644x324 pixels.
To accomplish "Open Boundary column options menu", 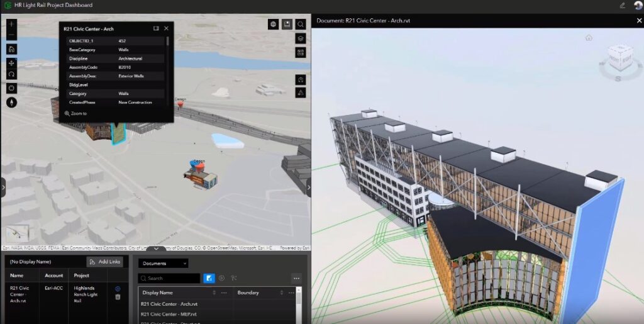I will tap(291, 293).
